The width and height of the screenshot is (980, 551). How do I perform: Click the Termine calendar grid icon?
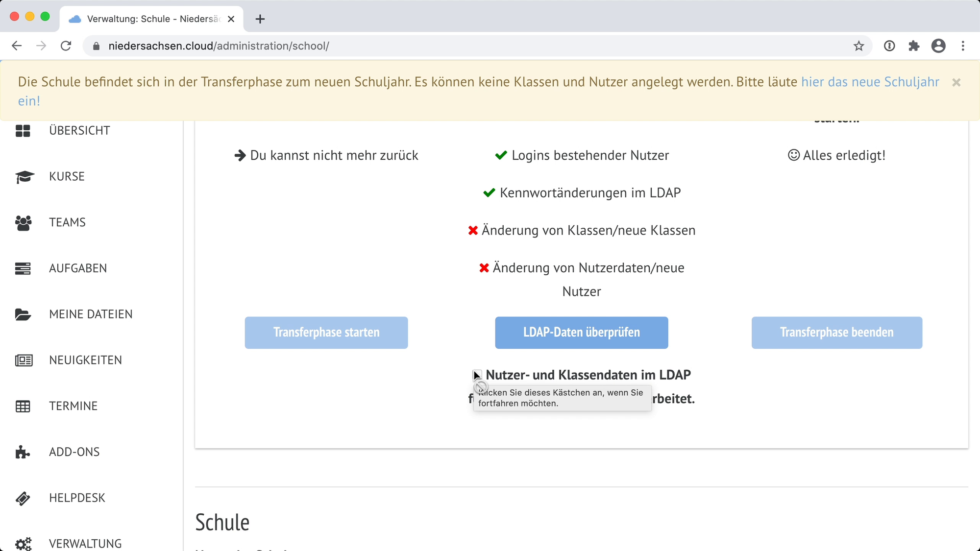pyautogui.click(x=23, y=407)
